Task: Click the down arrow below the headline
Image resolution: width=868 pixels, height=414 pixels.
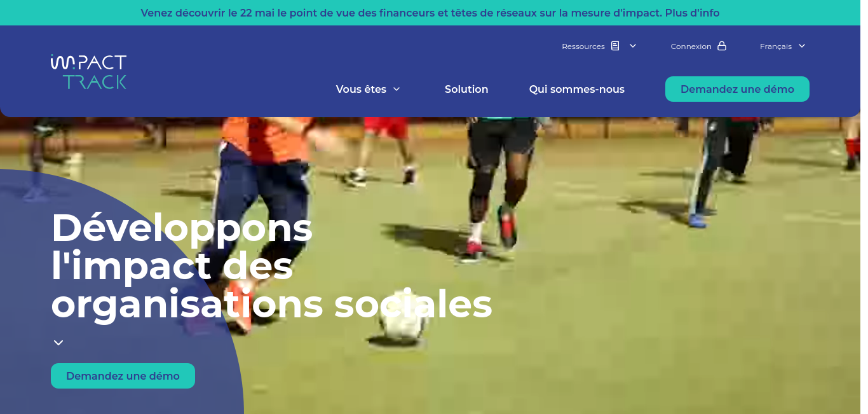Action: pos(58,343)
